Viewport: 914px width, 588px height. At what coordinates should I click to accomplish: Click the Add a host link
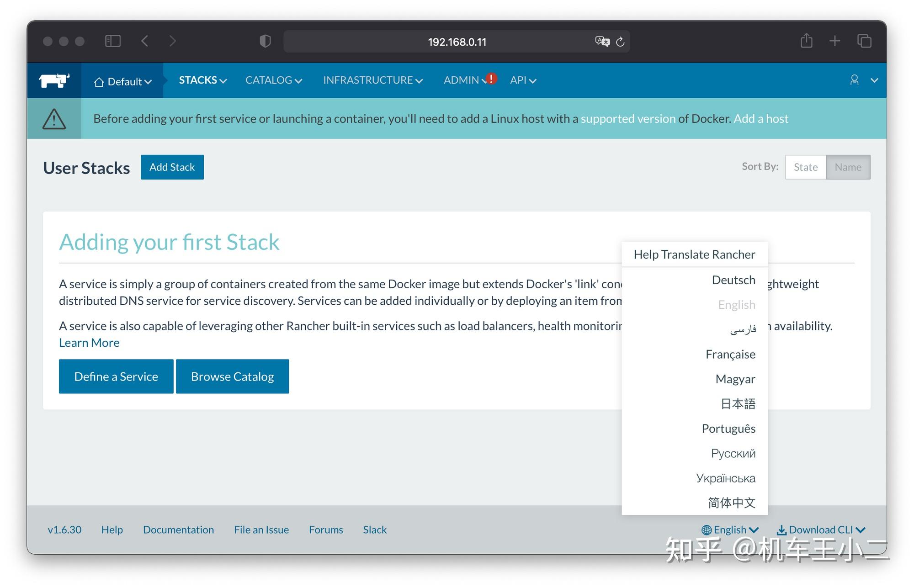tap(761, 119)
